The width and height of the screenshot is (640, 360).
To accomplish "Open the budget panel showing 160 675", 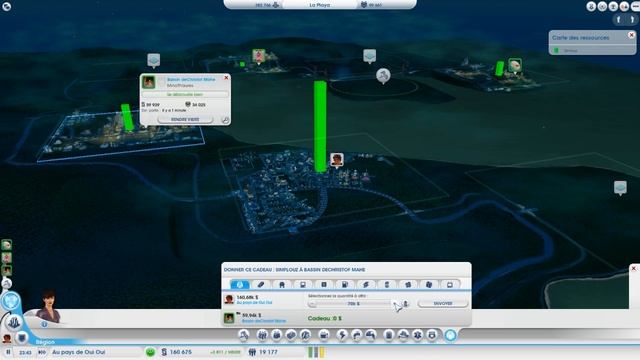I will point(176,352).
